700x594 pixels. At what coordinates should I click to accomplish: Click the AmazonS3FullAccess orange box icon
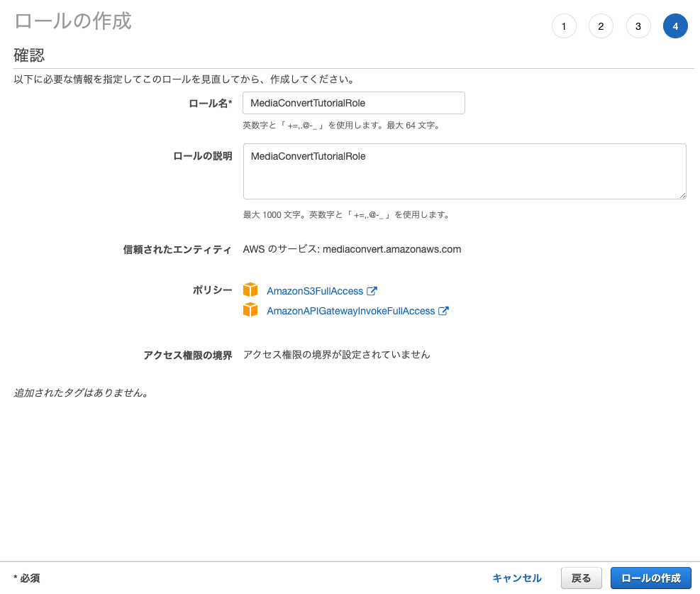click(x=250, y=290)
